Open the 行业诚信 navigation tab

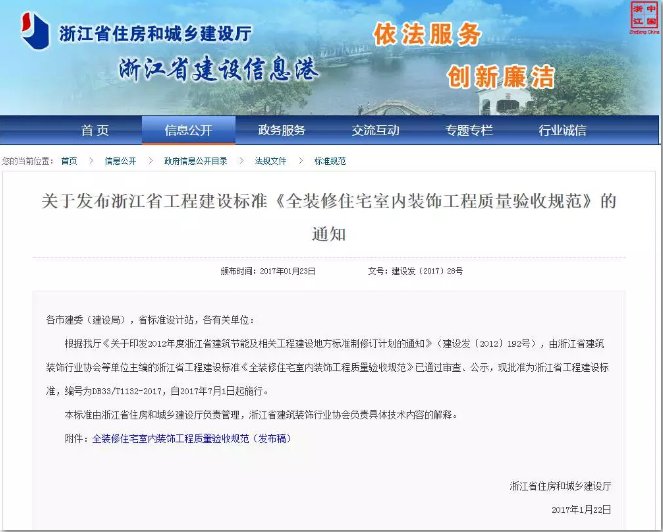562,130
